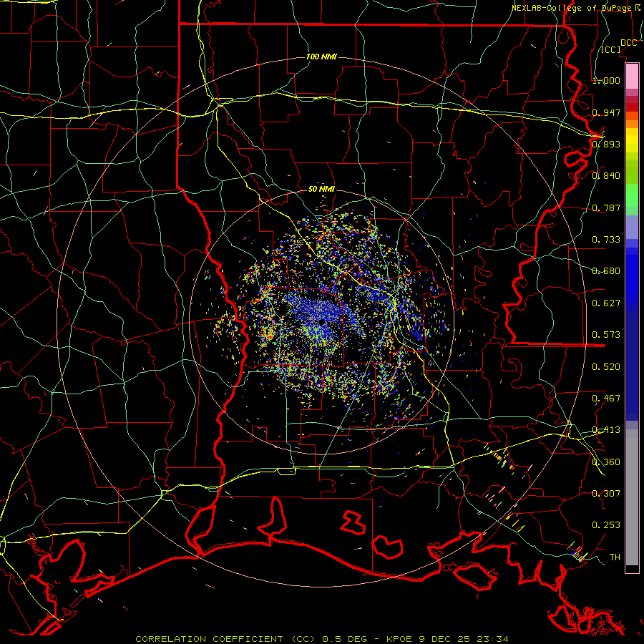Image resolution: width=644 pixels, height=644 pixels.
Task: Click the 0.413 value on the color scale
Action: tap(606, 430)
